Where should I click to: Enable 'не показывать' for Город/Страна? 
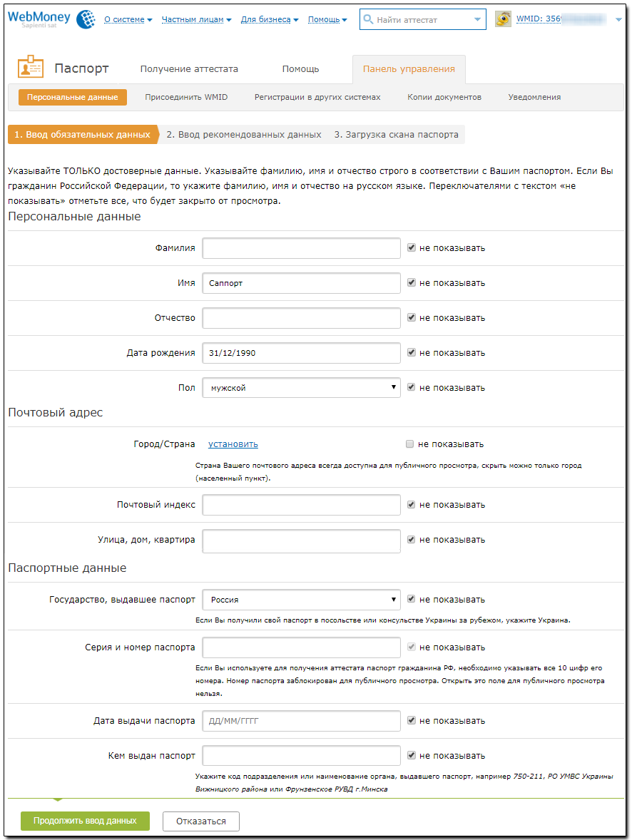[409, 444]
